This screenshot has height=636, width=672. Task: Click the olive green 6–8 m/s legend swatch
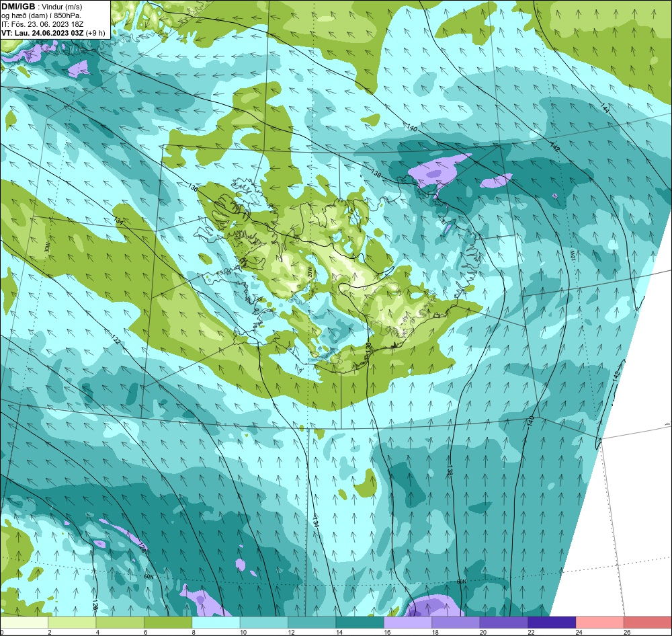coord(168,623)
